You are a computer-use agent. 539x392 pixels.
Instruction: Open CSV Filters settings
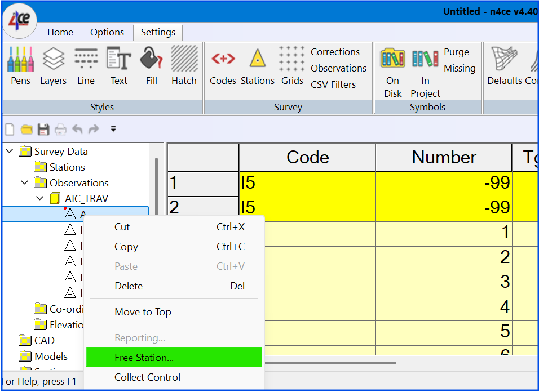[x=333, y=84]
